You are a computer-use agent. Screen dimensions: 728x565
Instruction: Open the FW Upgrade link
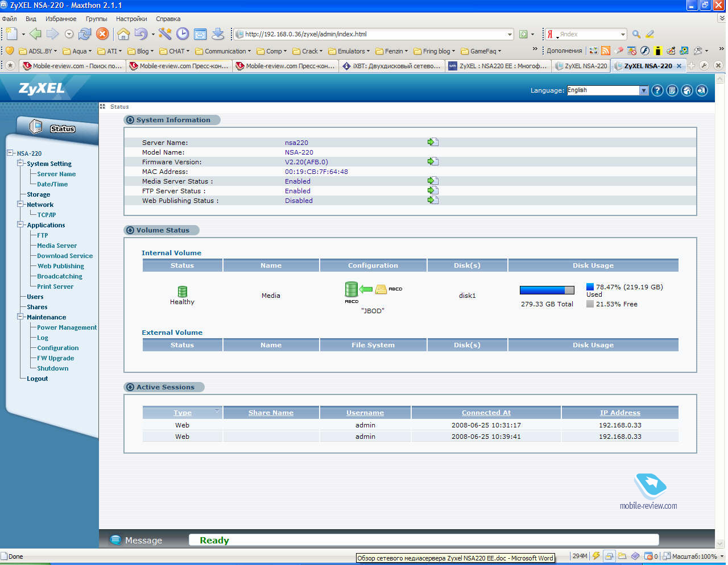click(56, 358)
